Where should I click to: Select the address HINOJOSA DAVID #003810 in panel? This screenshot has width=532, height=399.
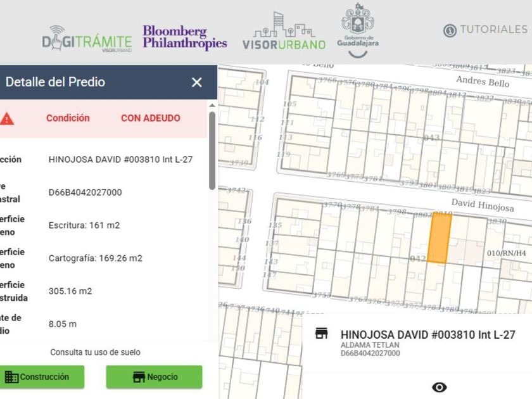[x=120, y=160]
